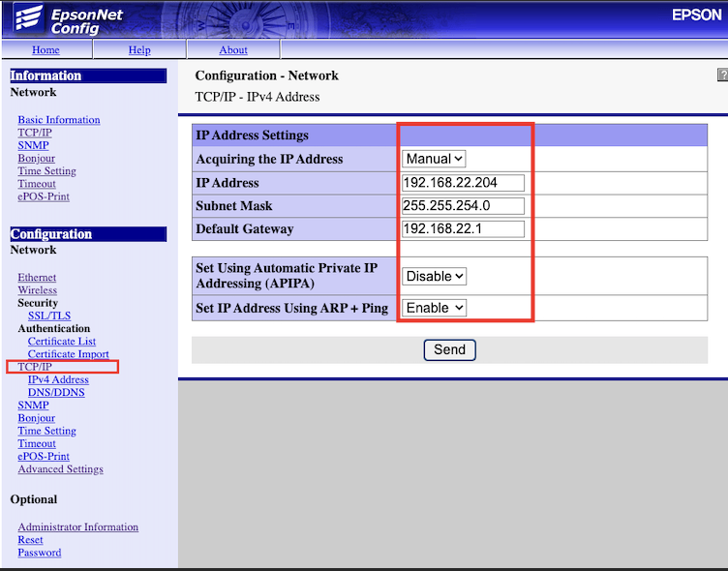Open the Administrator Information link
This screenshot has height=571, width=728.
click(78, 526)
